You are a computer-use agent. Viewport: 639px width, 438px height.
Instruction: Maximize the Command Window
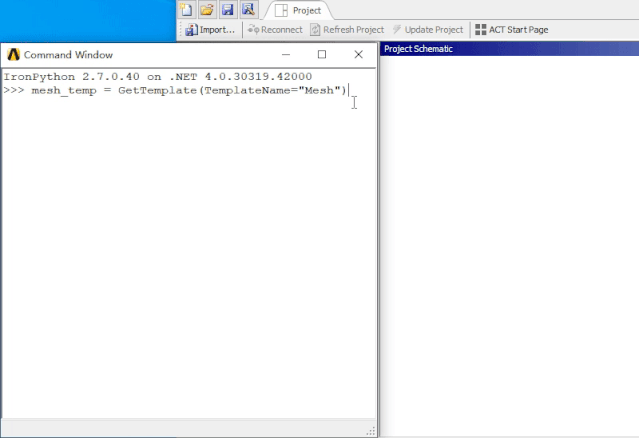tap(322, 55)
